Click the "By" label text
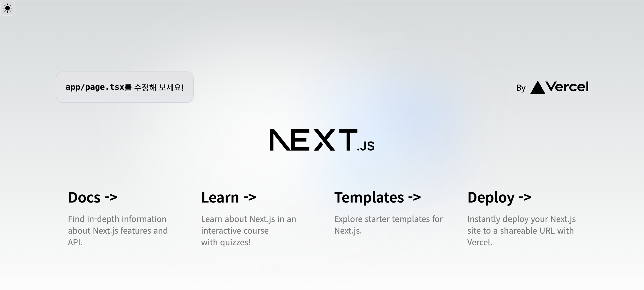 click(521, 88)
